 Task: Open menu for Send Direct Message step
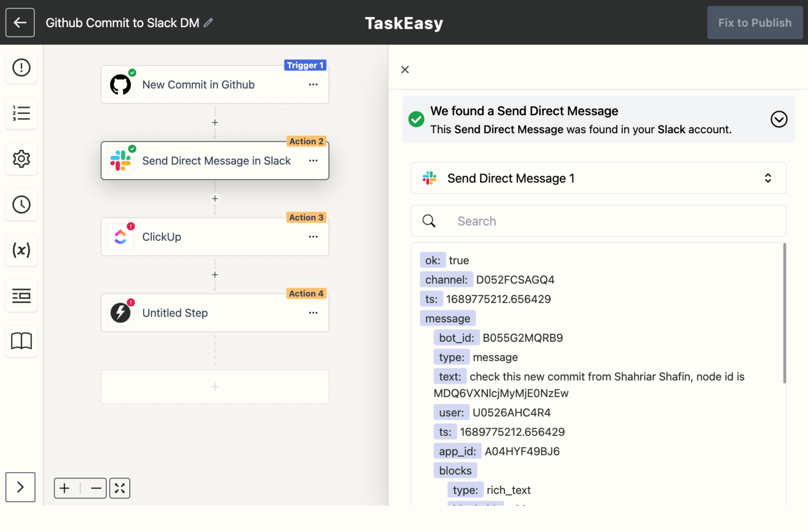313,161
